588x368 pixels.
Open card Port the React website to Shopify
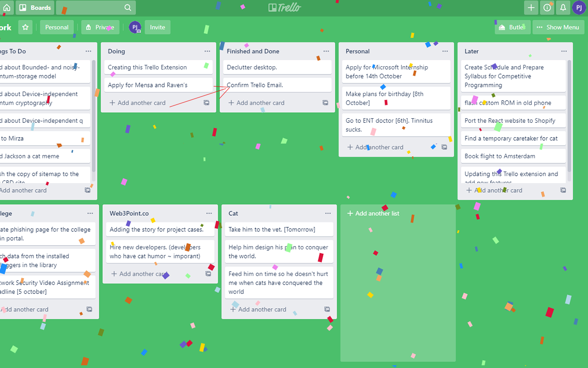tap(514, 121)
